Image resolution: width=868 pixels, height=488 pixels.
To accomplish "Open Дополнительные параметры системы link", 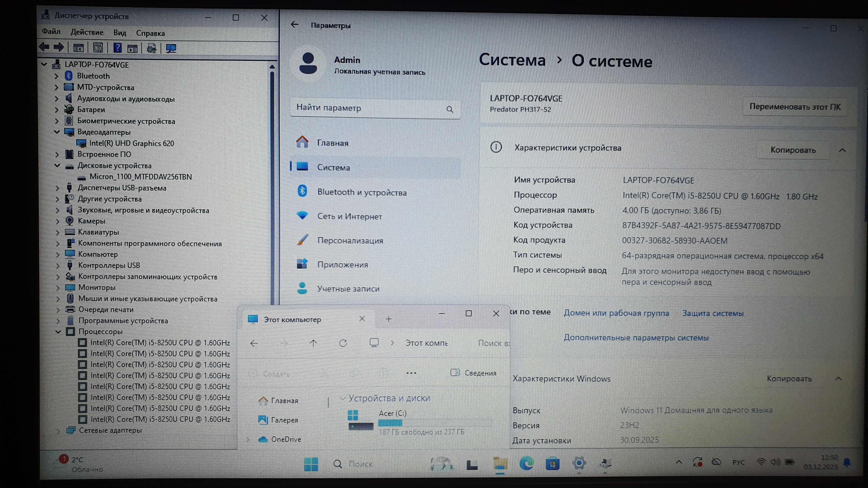I will [x=636, y=338].
